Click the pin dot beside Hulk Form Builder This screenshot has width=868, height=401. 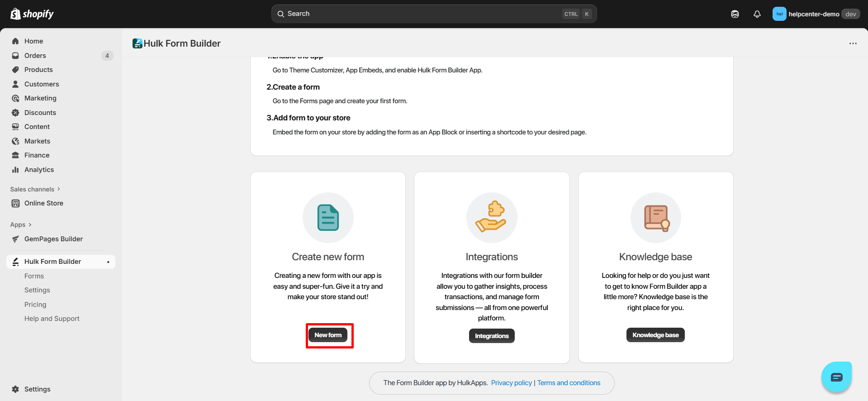108,262
